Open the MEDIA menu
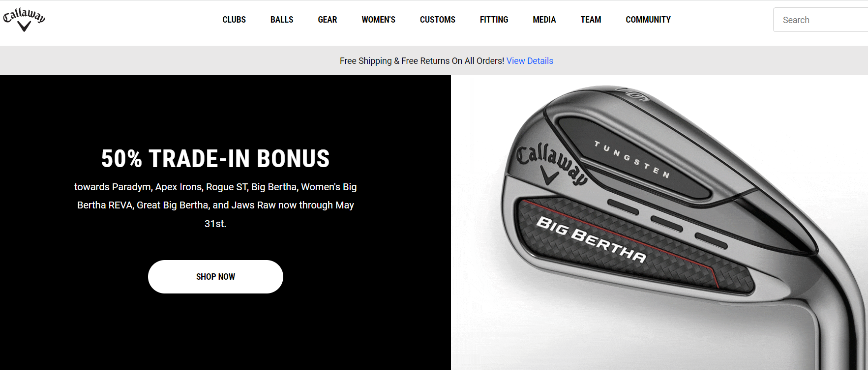Image resolution: width=868 pixels, height=380 pixels. pos(544,20)
